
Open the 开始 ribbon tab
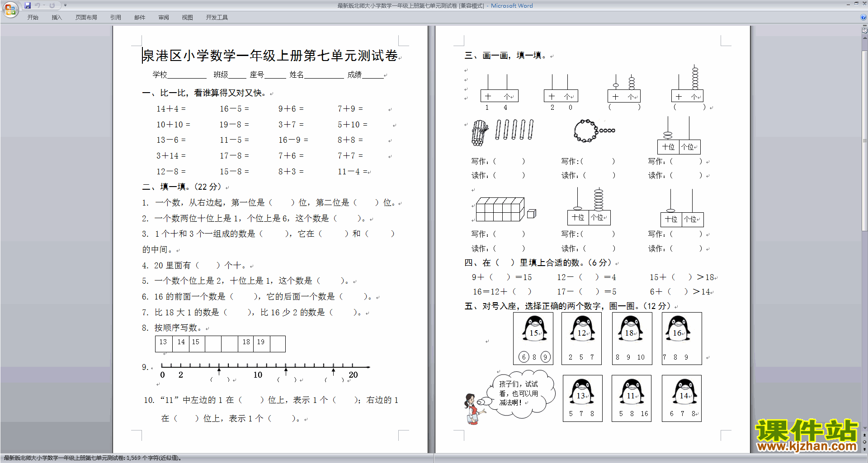[x=33, y=18]
